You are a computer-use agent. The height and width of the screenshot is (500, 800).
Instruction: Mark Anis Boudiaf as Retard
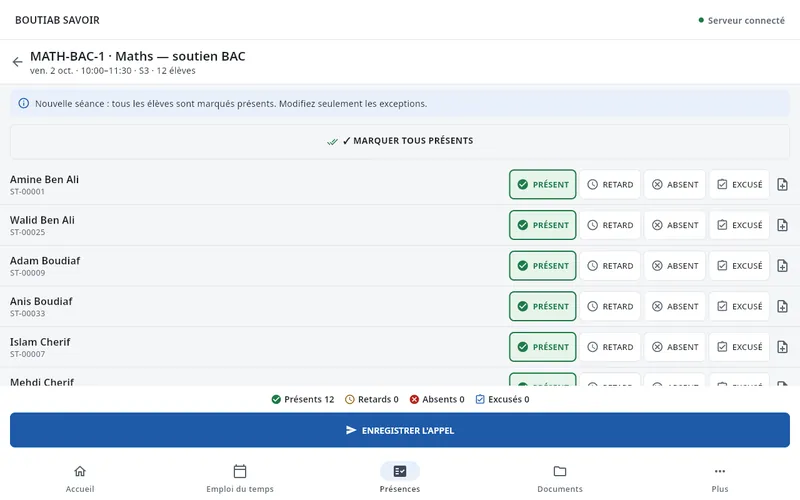coord(610,306)
